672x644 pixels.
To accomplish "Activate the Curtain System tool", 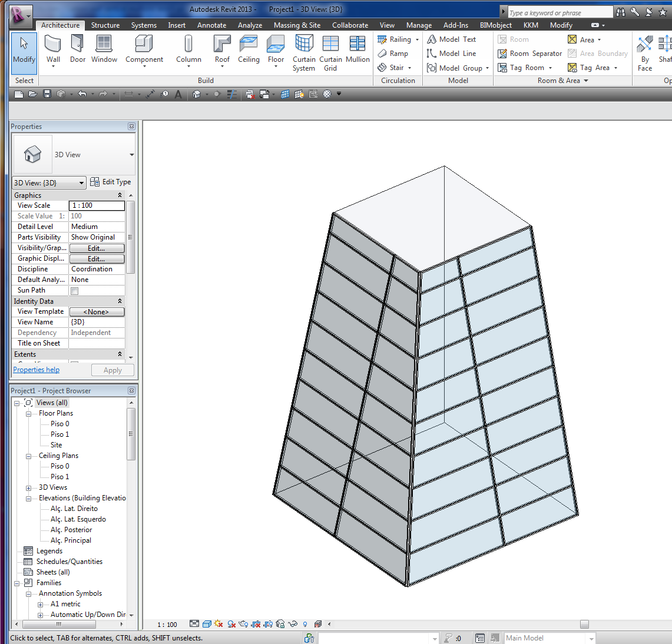I will (304, 50).
